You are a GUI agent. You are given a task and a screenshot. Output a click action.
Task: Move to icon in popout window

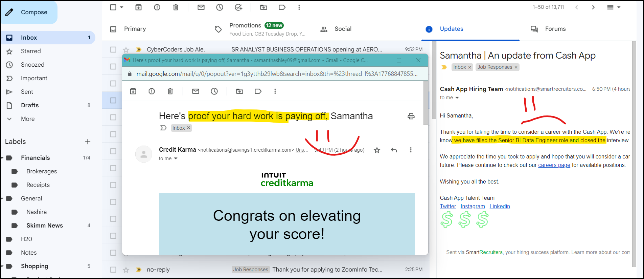pyautogui.click(x=239, y=91)
